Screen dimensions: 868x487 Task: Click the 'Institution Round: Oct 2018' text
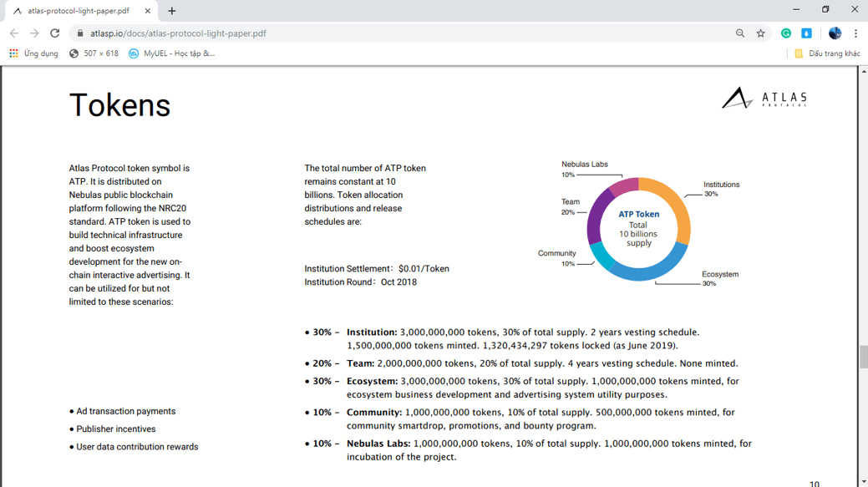pyautogui.click(x=360, y=282)
